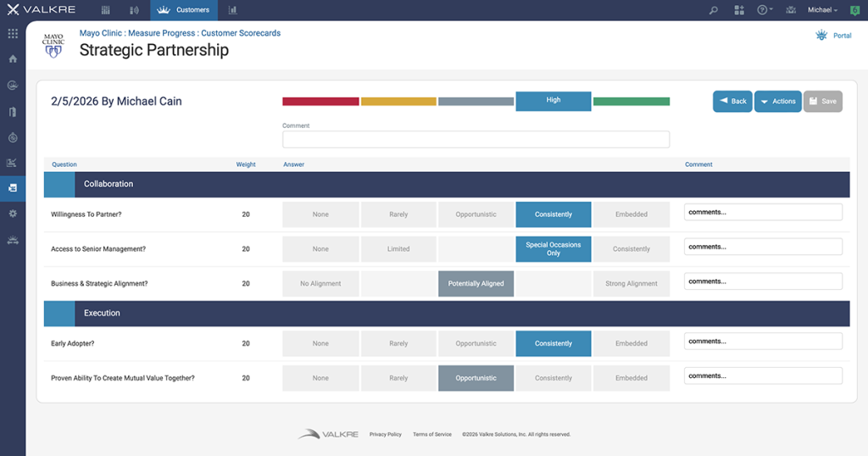Switch to the Customers tab

click(184, 10)
